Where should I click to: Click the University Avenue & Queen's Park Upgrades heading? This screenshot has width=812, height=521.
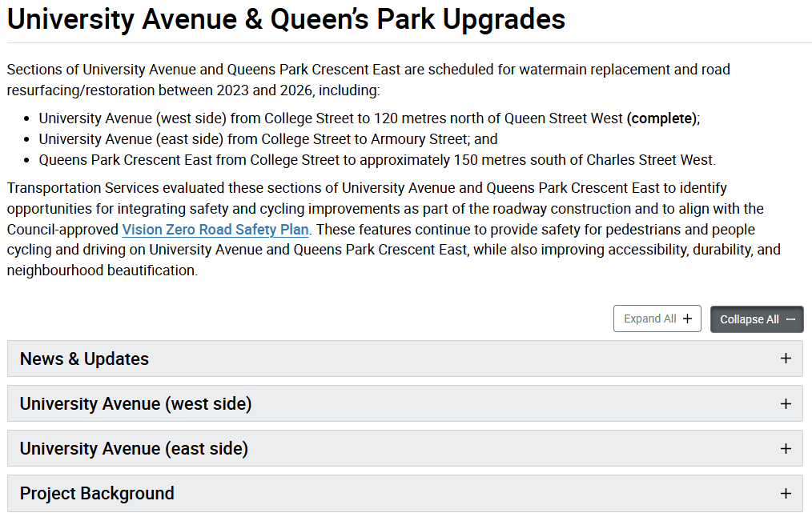point(286,20)
